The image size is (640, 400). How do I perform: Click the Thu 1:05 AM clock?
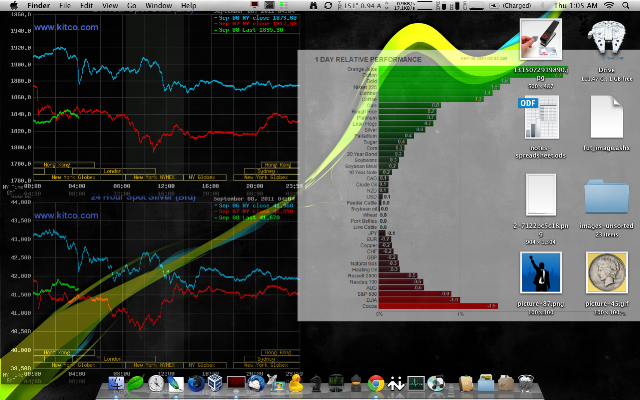tap(576, 5)
